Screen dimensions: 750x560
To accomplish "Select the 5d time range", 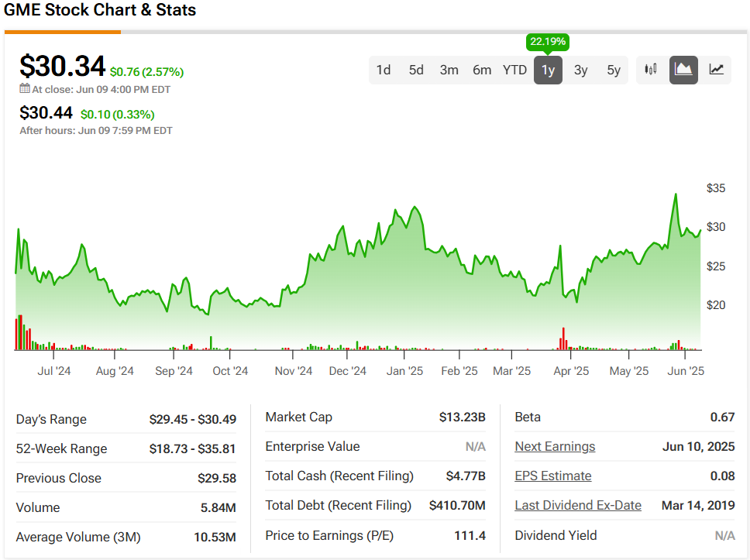I will pyautogui.click(x=416, y=70).
